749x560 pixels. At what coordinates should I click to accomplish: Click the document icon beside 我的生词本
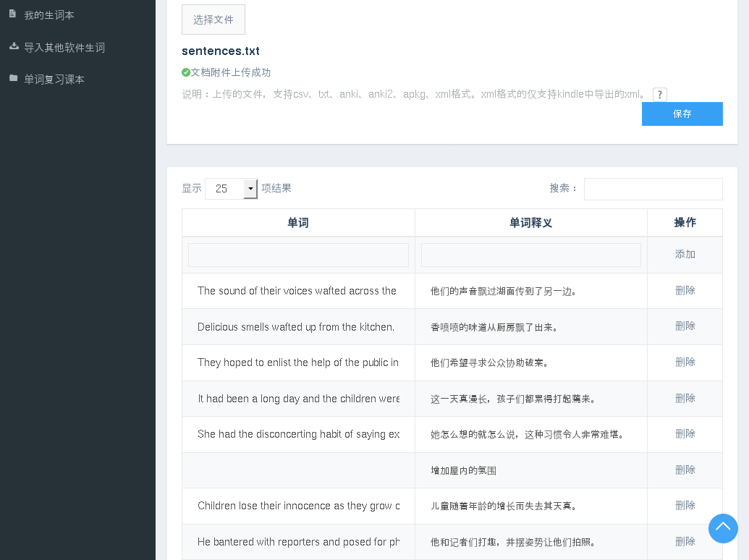(12, 14)
